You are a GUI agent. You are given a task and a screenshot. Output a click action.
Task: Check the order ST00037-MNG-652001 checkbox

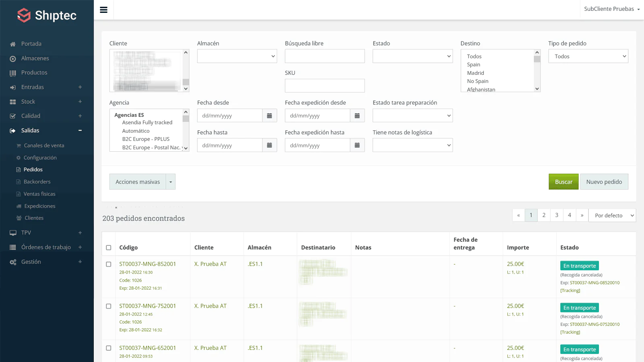(109, 348)
